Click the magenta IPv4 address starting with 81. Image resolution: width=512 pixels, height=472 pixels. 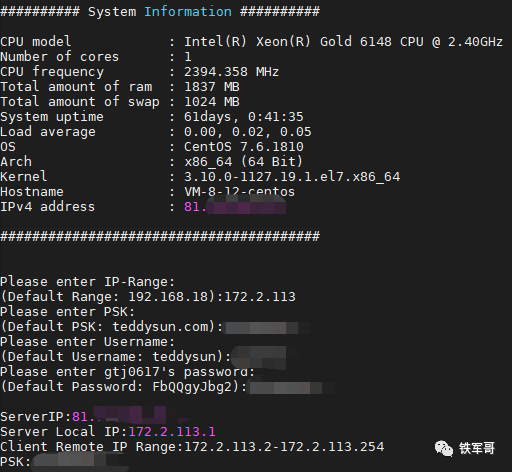click(235, 207)
